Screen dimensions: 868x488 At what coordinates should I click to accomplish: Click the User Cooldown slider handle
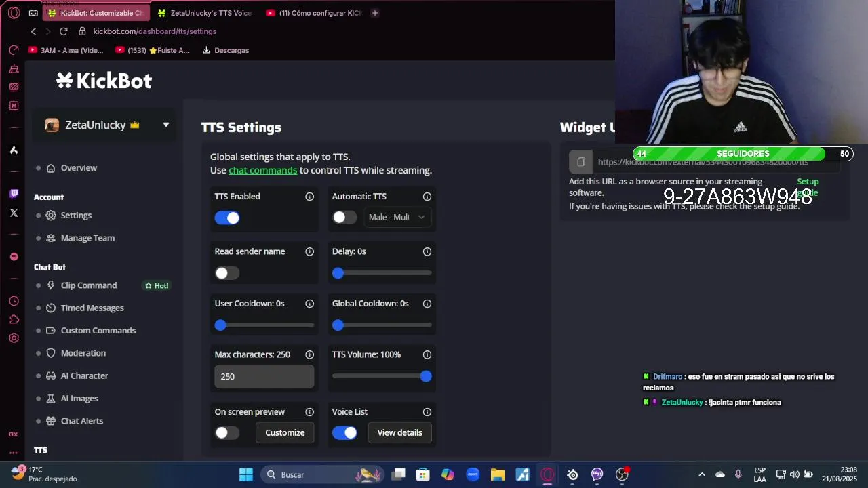click(220, 325)
